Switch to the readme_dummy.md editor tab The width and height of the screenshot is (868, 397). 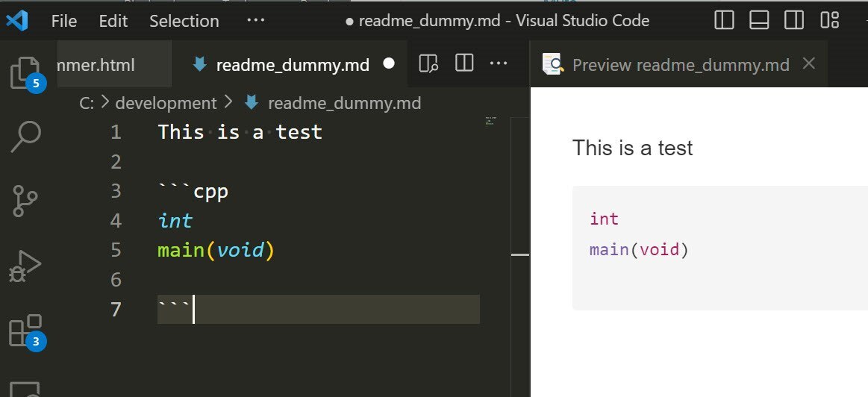tap(290, 63)
